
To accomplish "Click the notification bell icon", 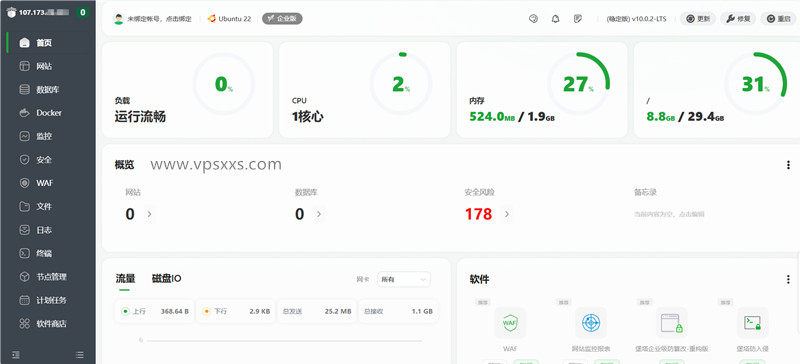I will (x=556, y=19).
